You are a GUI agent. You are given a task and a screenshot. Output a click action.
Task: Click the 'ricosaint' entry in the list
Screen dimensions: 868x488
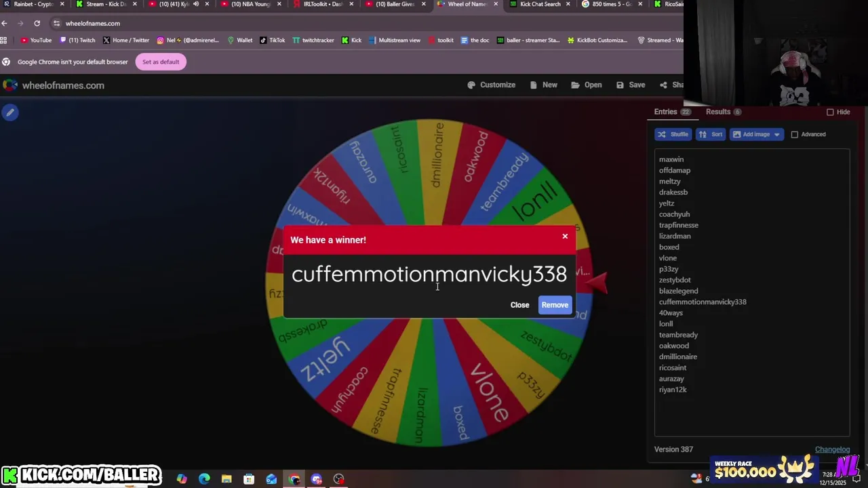click(x=673, y=367)
